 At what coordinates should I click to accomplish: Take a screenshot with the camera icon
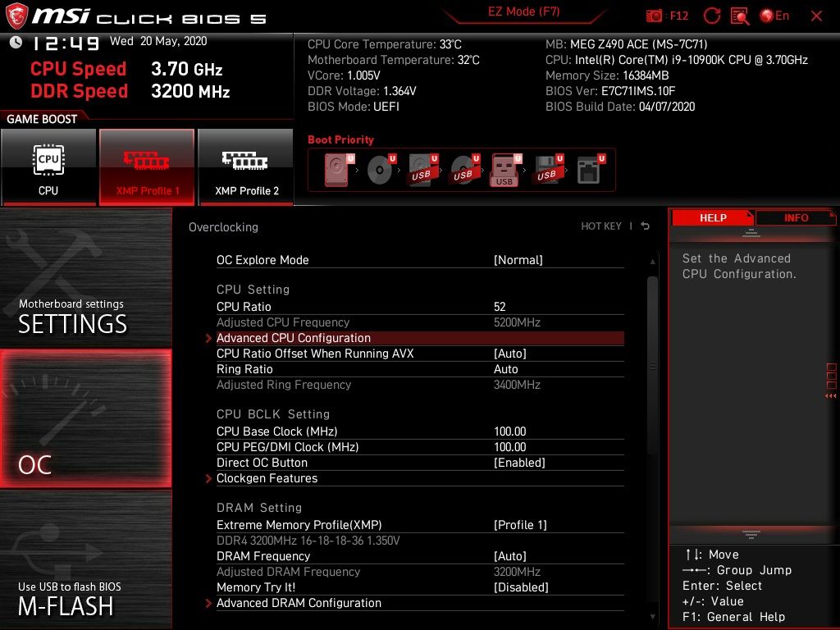pyautogui.click(x=654, y=15)
